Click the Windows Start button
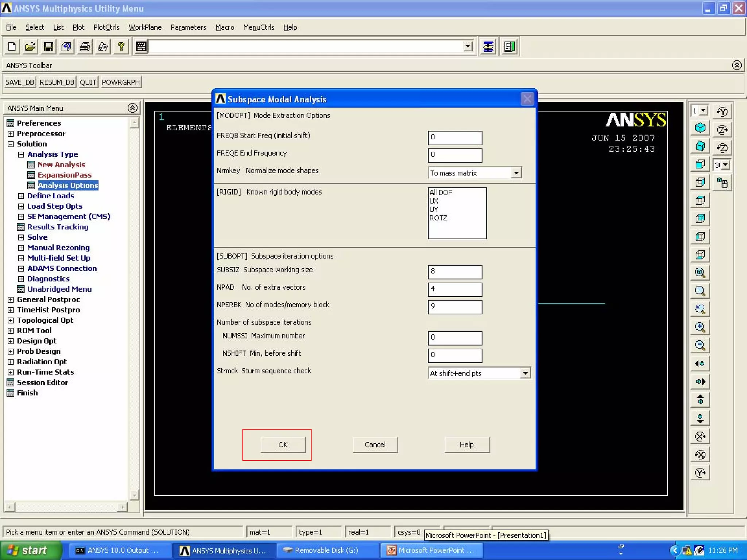The width and height of the screenshot is (747, 560). pyautogui.click(x=31, y=550)
